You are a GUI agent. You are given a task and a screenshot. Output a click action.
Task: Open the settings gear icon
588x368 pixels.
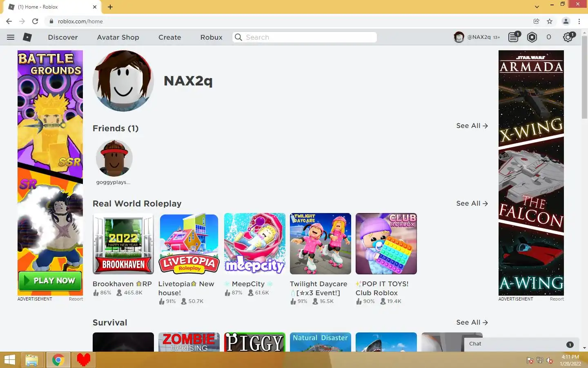point(568,37)
